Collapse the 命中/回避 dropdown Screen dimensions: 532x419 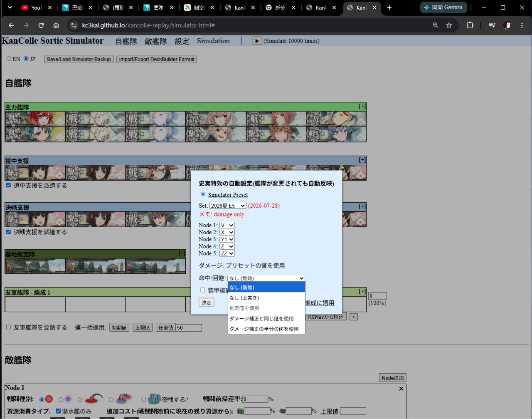pos(266,278)
